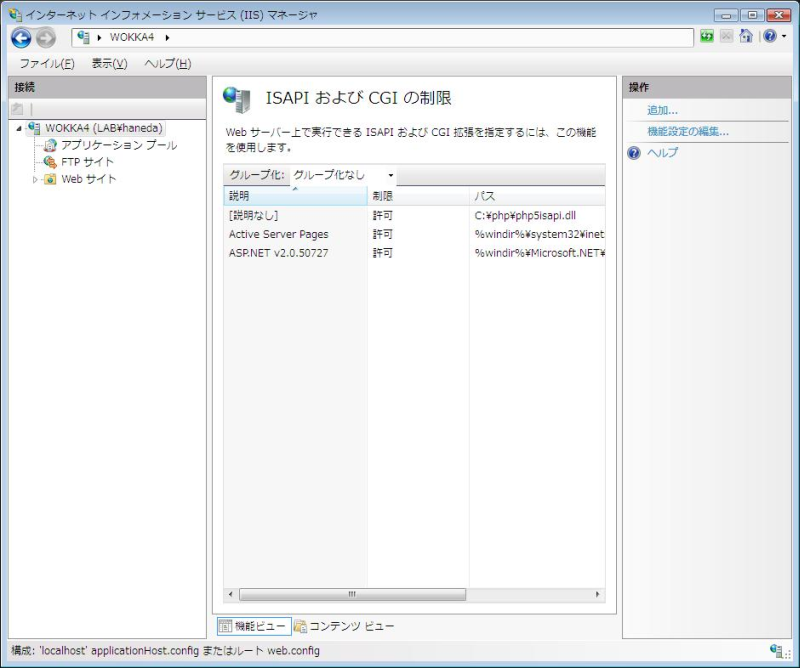Click the Stop icon in the toolbar
This screenshot has height=668, width=800.
point(726,36)
